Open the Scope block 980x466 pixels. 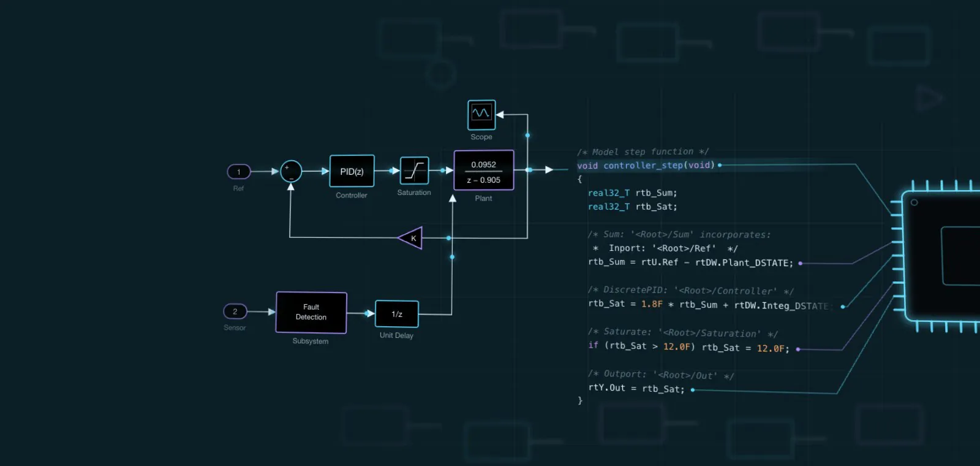481,115
